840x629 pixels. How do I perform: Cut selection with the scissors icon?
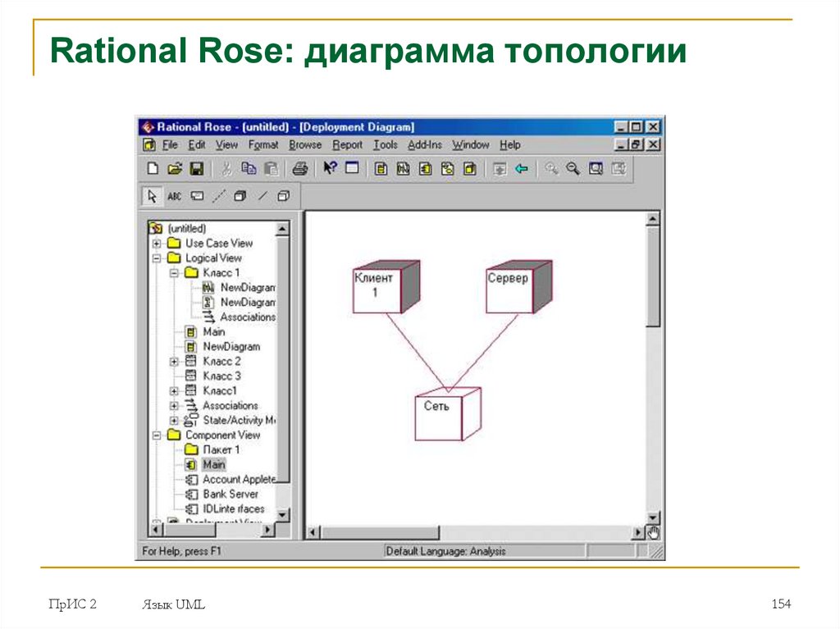(x=226, y=169)
